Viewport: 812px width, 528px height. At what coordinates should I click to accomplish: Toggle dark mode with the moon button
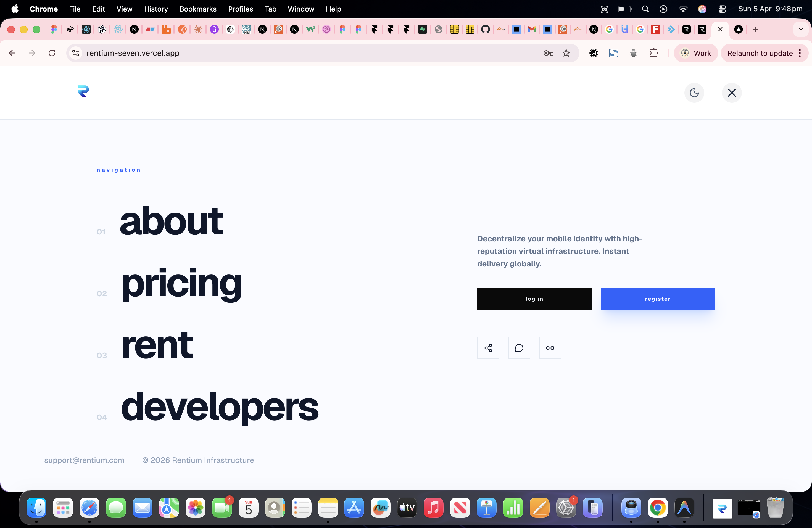point(694,93)
